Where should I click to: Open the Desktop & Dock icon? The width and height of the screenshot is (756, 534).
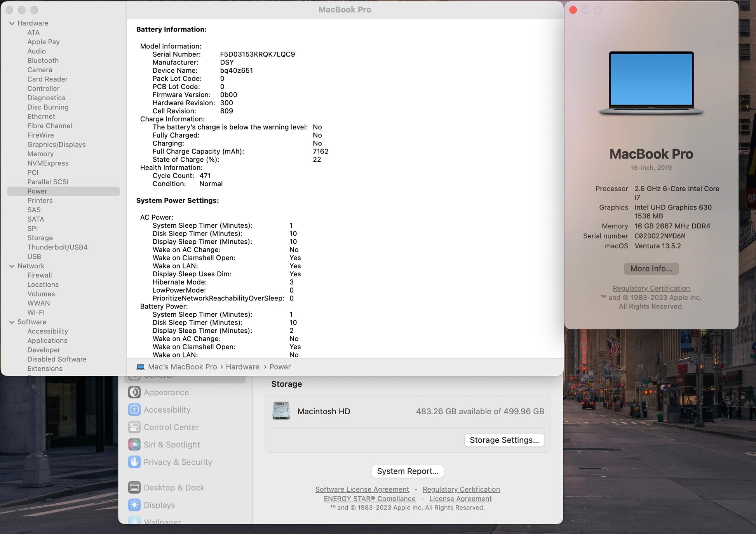click(x=134, y=487)
